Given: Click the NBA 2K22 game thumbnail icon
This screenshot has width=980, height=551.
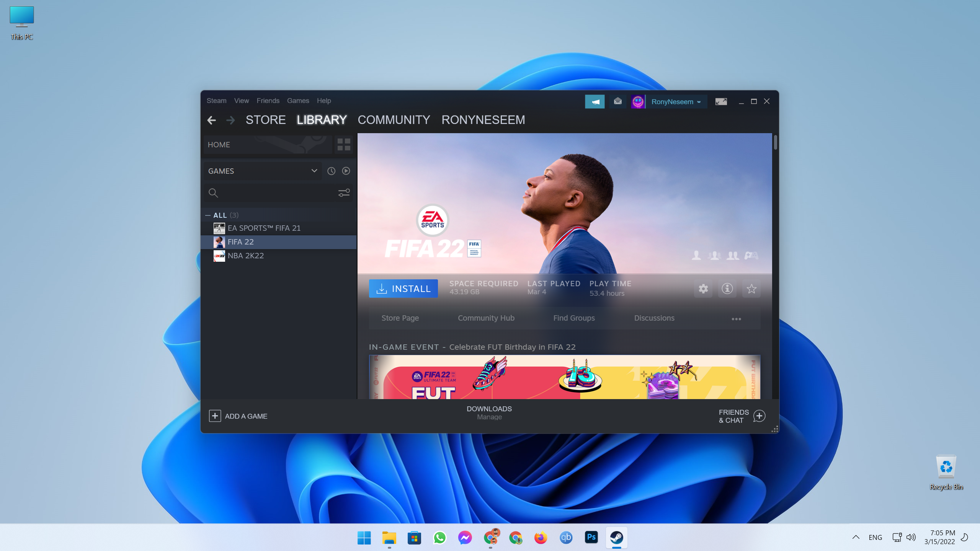Looking at the screenshot, I should (x=219, y=256).
